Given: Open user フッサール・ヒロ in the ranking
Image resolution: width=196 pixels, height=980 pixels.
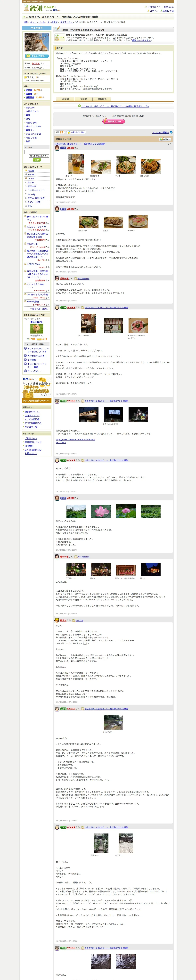Looking at the screenshot, I should [36, 190].
